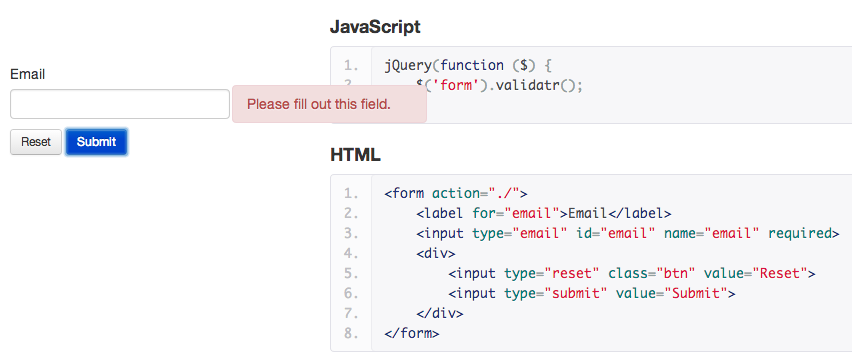Viewport: 852px width, 360px height.
Task: Select the JavaScript heading
Action: click(375, 27)
